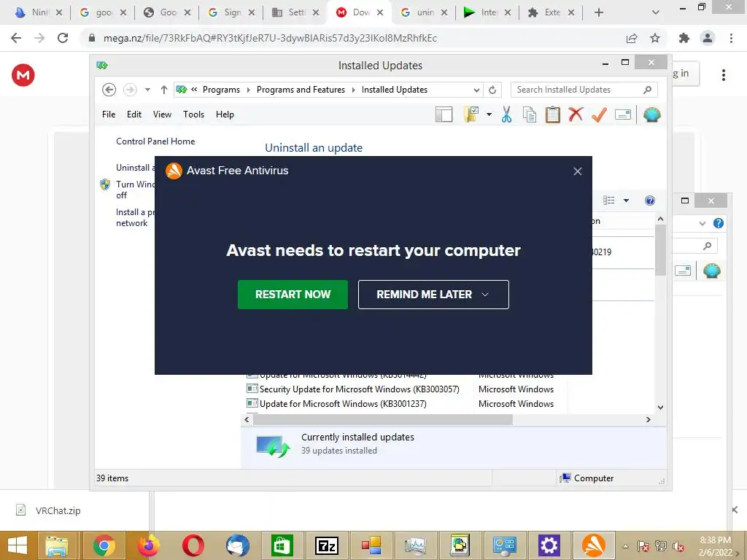Open the Windows Start button
This screenshot has height=560, width=747.
pyautogui.click(x=18, y=545)
